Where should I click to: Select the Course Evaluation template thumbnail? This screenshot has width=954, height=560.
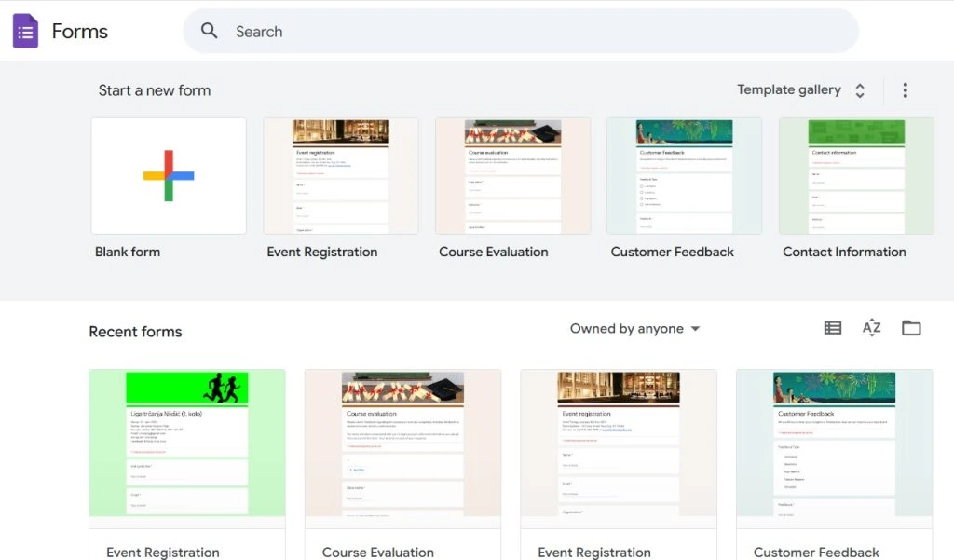[512, 175]
